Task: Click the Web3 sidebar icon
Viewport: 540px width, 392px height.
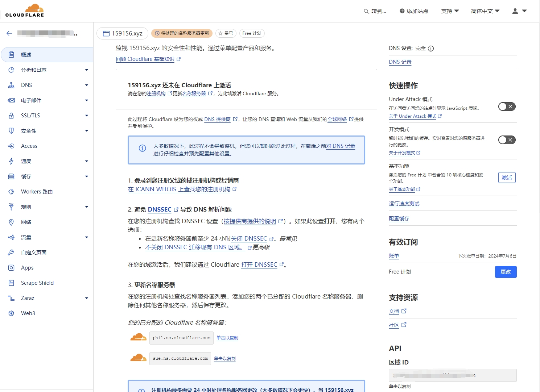Action: [11, 313]
